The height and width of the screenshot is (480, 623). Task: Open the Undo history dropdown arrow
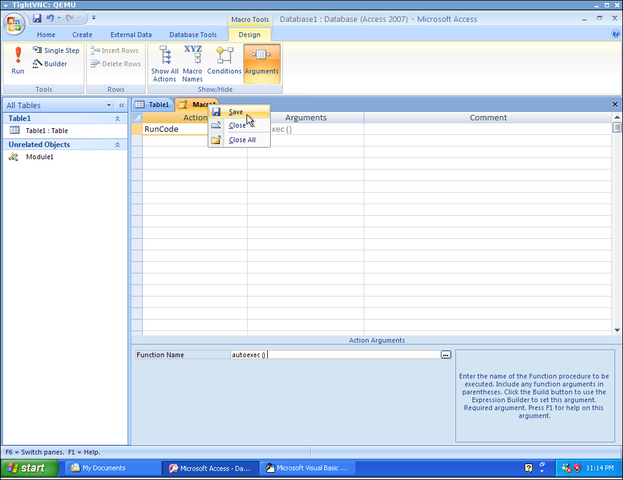59,18
